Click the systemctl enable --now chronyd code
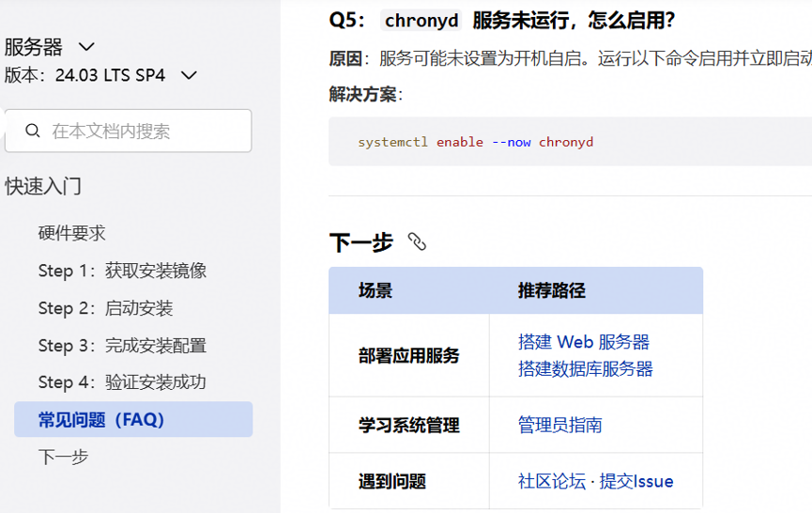Viewport: 812px width, 513px height. [x=475, y=142]
